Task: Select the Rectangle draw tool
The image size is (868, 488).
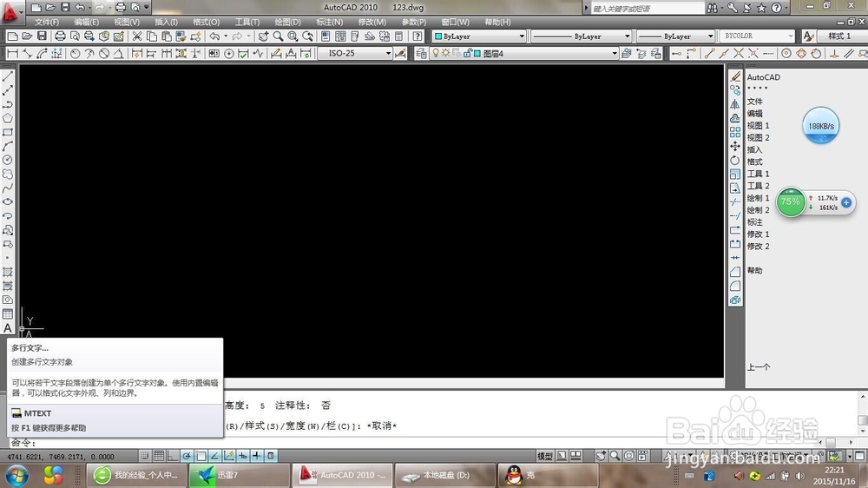Action: [8, 132]
